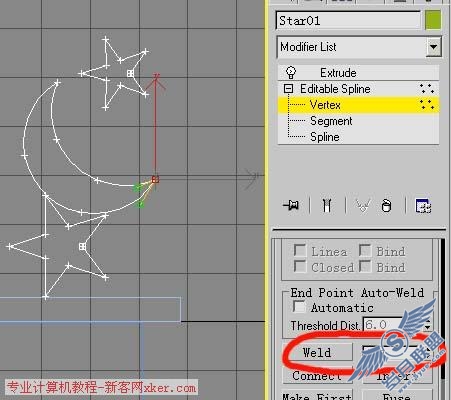
Task: Open the Modifier List dropdown
Action: point(433,47)
